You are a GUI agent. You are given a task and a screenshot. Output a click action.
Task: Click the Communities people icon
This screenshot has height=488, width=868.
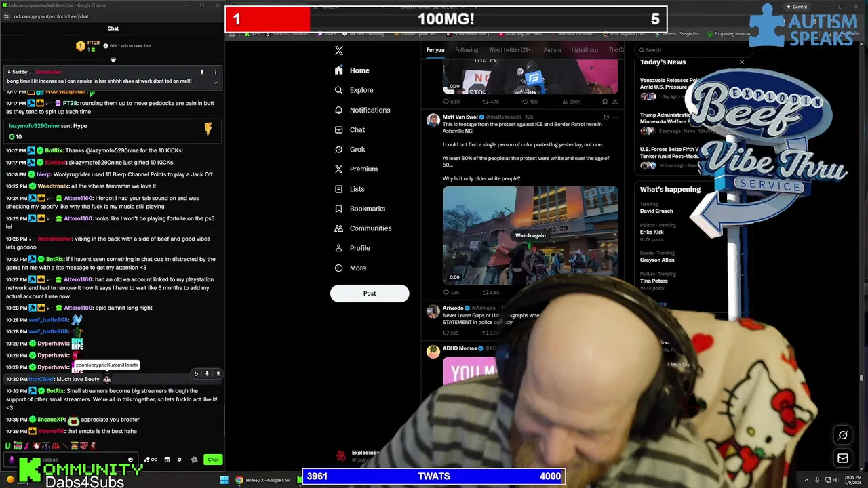tap(338, 228)
